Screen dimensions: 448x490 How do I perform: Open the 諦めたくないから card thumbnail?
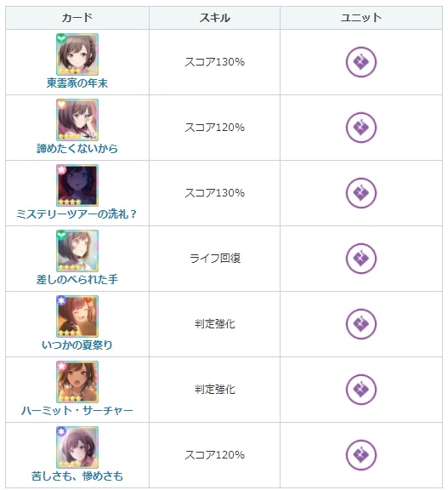(x=77, y=120)
